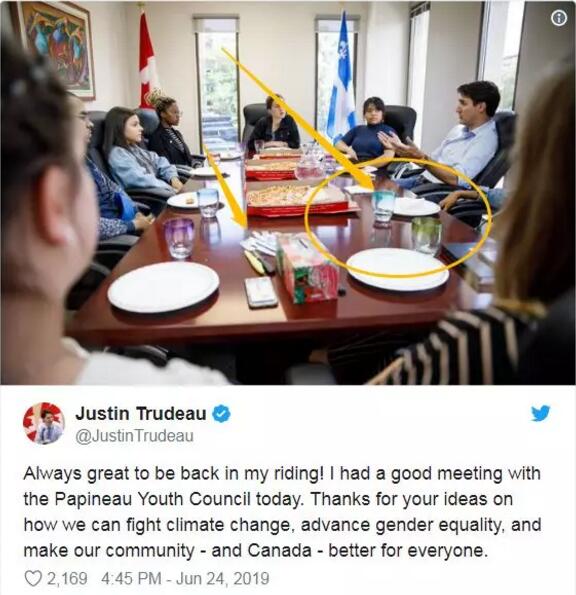
Task: Click the 4:45 PM - Jun 24, 2019 timestamp
Action: pyautogui.click(x=185, y=578)
